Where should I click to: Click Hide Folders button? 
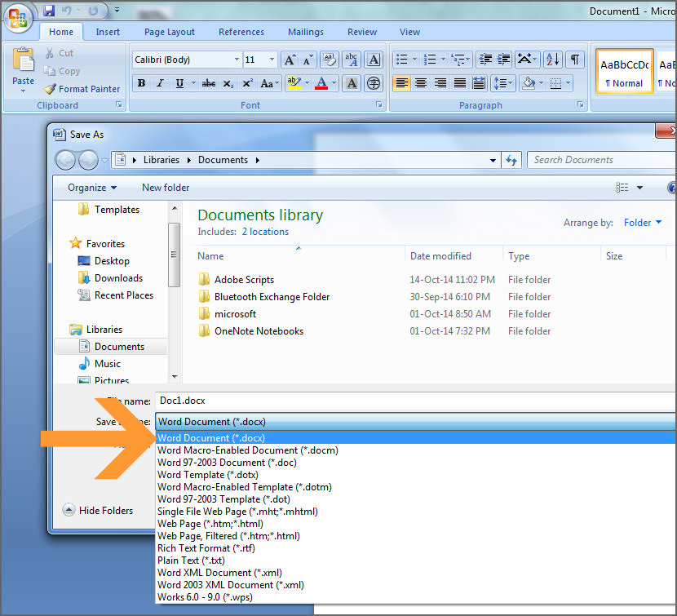click(x=98, y=510)
